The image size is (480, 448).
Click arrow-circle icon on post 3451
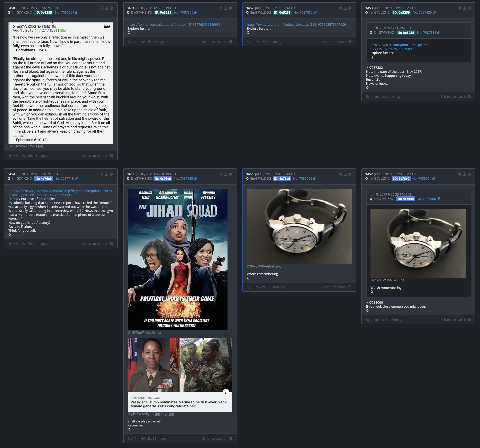click(231, 8)
